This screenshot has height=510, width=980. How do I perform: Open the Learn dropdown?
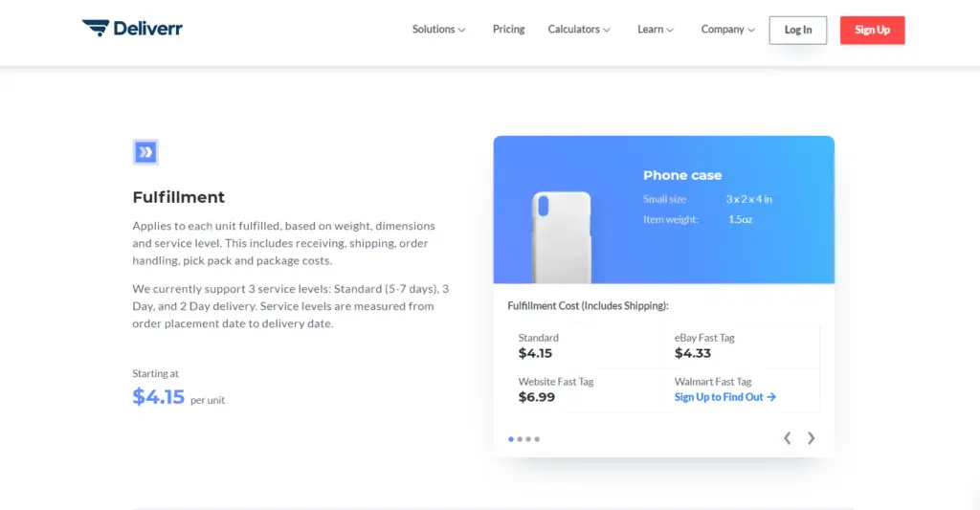pos(655,30)
